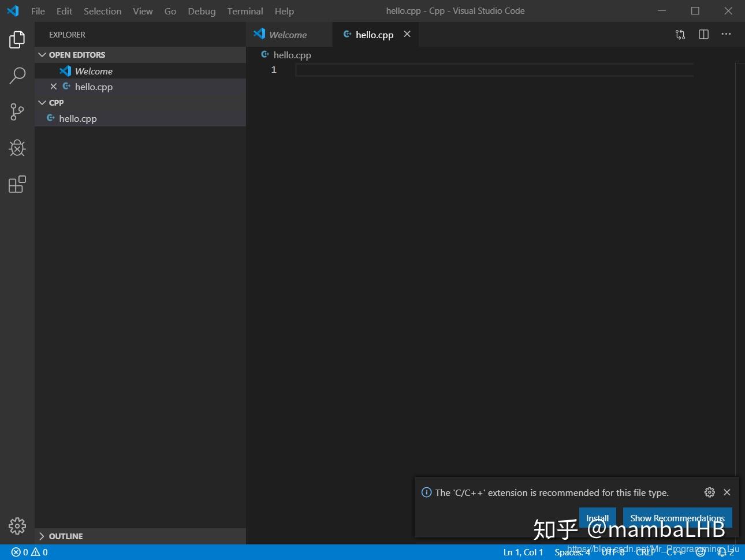Switch to the Welcome tab

[289, 34]
